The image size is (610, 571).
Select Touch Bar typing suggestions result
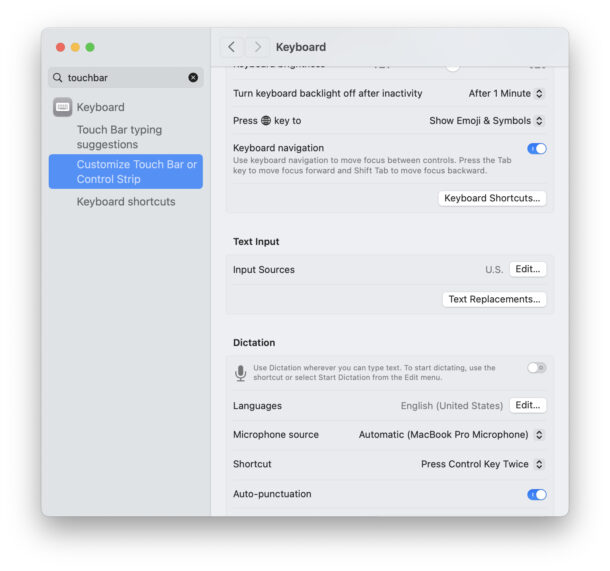120,137
